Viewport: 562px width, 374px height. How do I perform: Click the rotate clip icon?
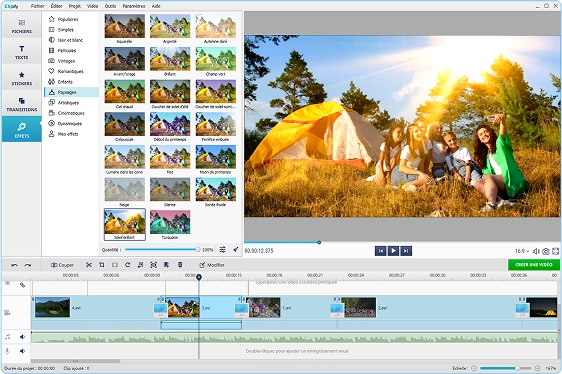coord(128,265)
